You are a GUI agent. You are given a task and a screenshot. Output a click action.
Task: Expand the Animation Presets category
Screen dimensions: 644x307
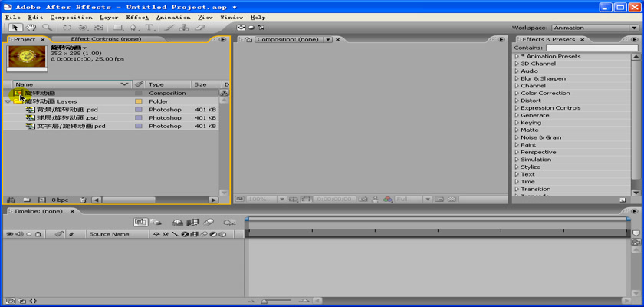coord(517,56)
